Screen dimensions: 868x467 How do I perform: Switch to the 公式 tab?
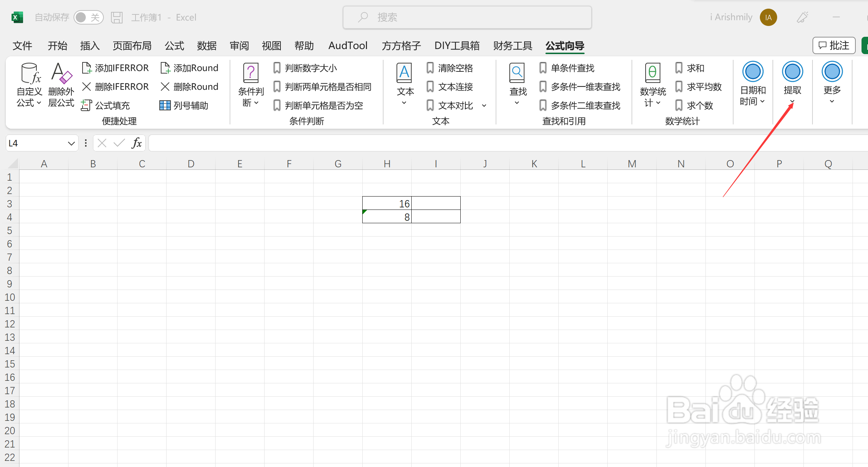tap(174, 46)
